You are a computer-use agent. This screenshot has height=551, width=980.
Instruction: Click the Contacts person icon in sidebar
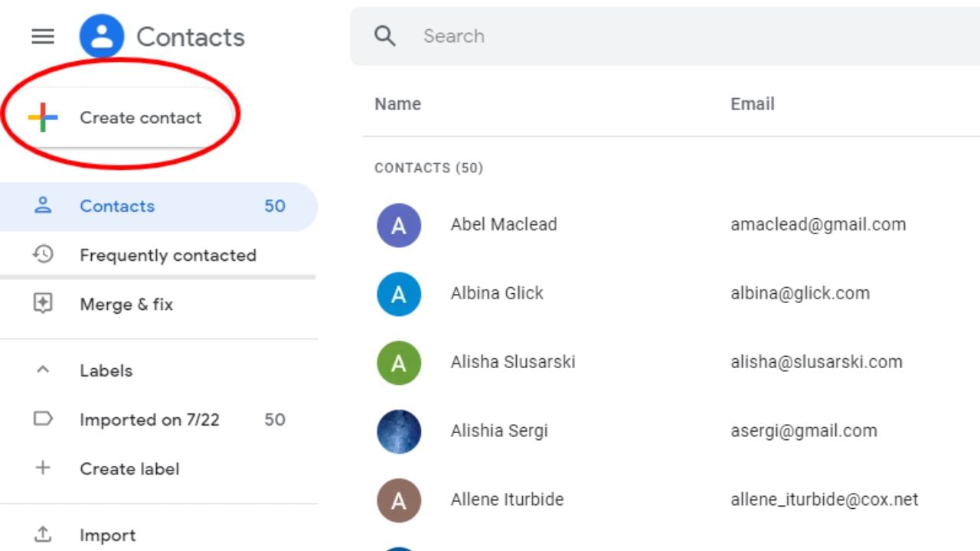point(43,205)
